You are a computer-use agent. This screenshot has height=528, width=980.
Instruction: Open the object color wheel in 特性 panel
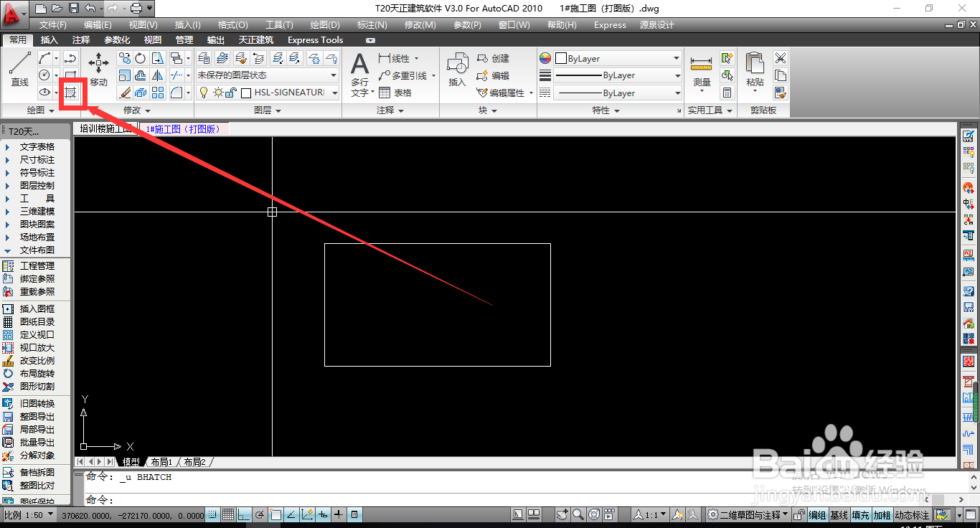(545, 59)
